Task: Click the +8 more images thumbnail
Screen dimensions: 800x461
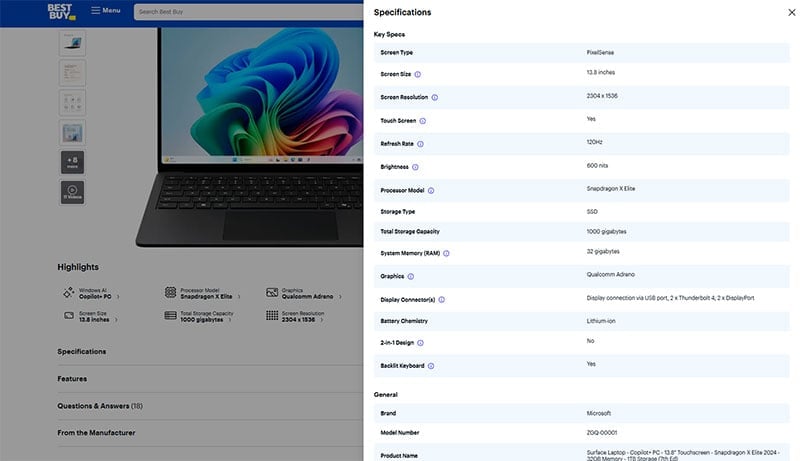Action: (72, 162)
